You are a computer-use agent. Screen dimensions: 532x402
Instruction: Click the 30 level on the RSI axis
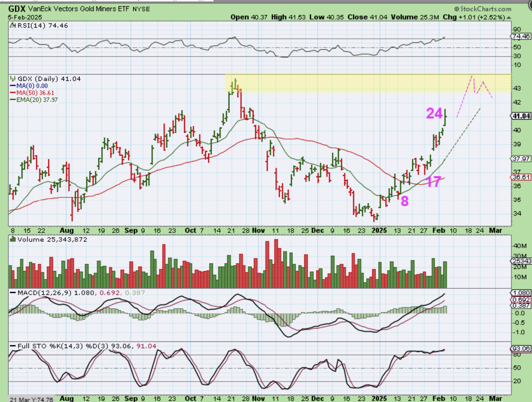[518, 57]
